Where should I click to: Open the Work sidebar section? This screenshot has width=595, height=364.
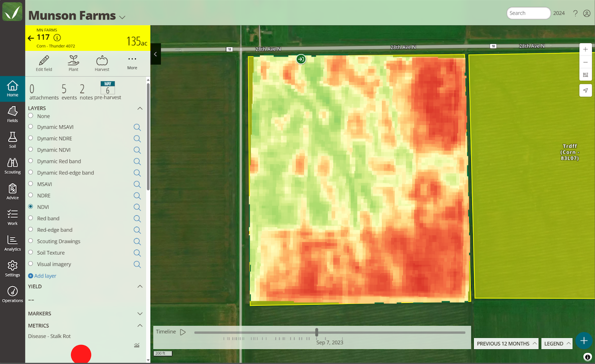point(12,217)
